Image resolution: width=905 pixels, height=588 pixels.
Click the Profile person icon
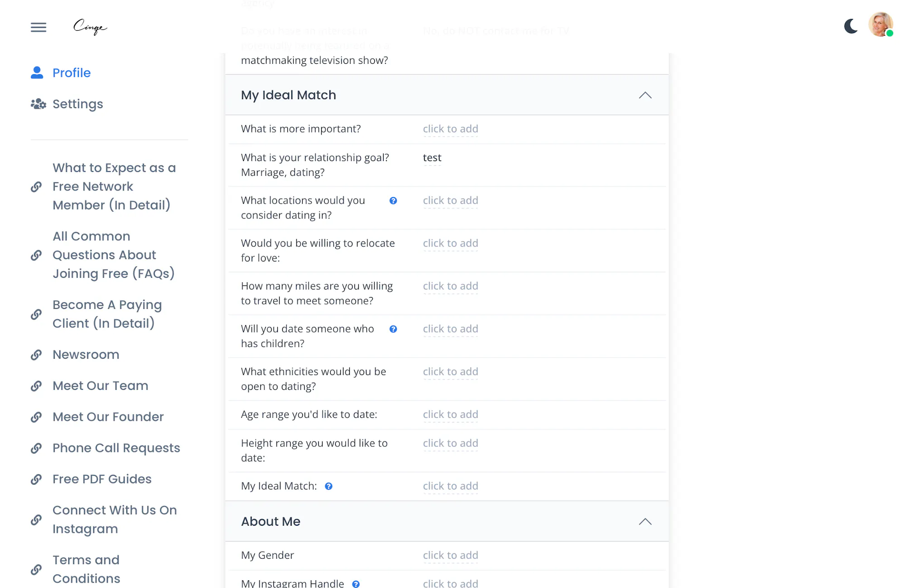[x=37, y=72]
